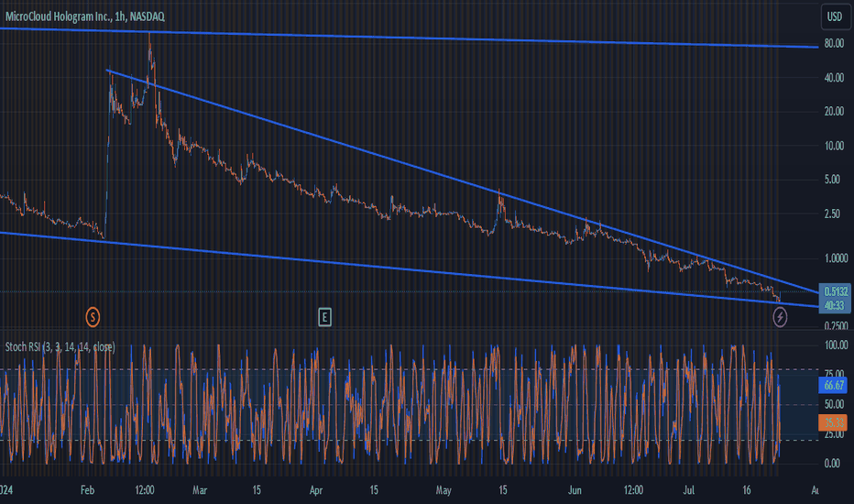Viewport: 854px width, 504px height.
Task: Click the Jun date label on time axis
Action: click(575, 490)
